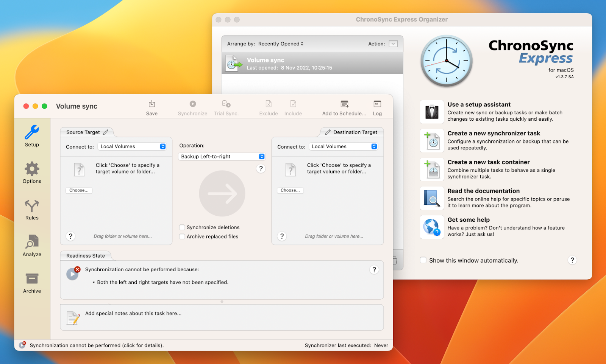606x364 pixels.
Task: Enable Synchronize deletions checkbox
Action: click(182, 227)
